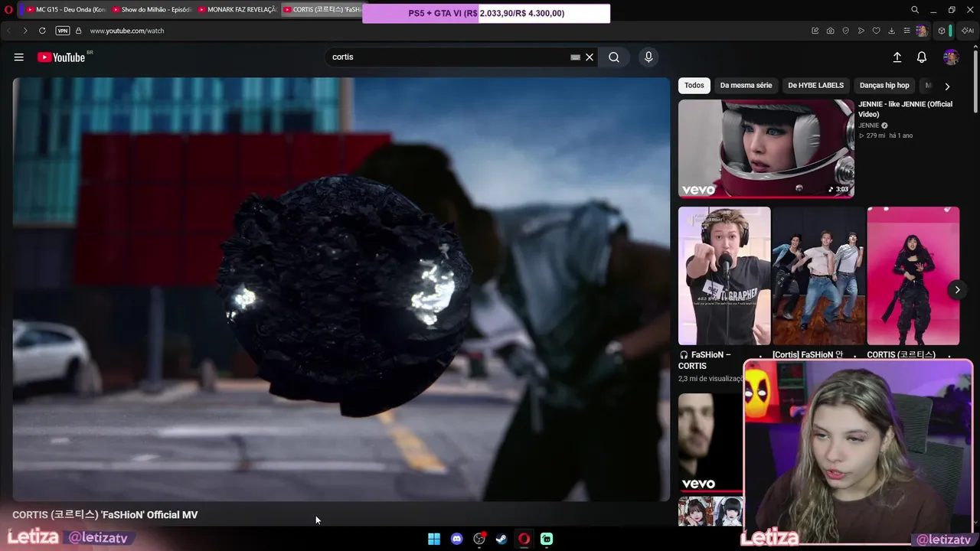Switch to MONARK FAZ REVELAÇÃO tab
The image size is (980, 551).
(x=237, y=10)
